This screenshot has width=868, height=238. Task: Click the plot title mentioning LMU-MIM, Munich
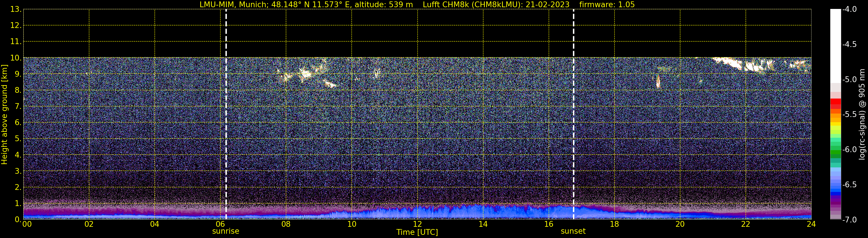click(417, 4)
